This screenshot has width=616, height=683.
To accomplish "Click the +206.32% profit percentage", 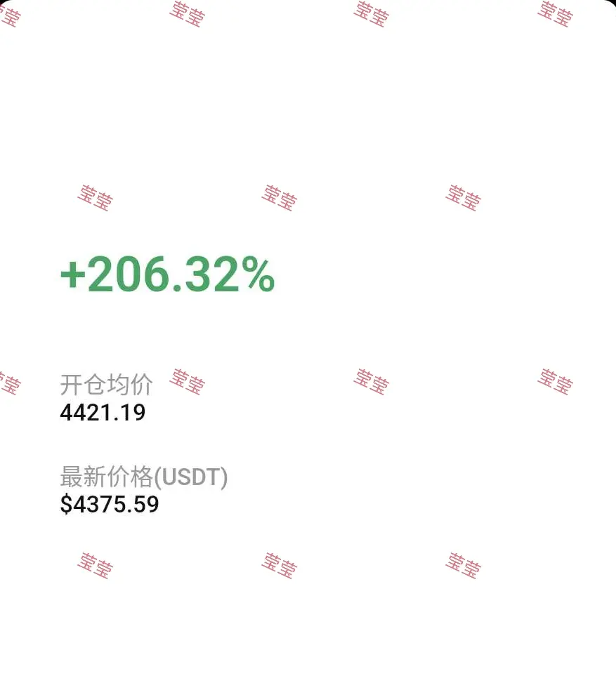I will pos(167,274).
